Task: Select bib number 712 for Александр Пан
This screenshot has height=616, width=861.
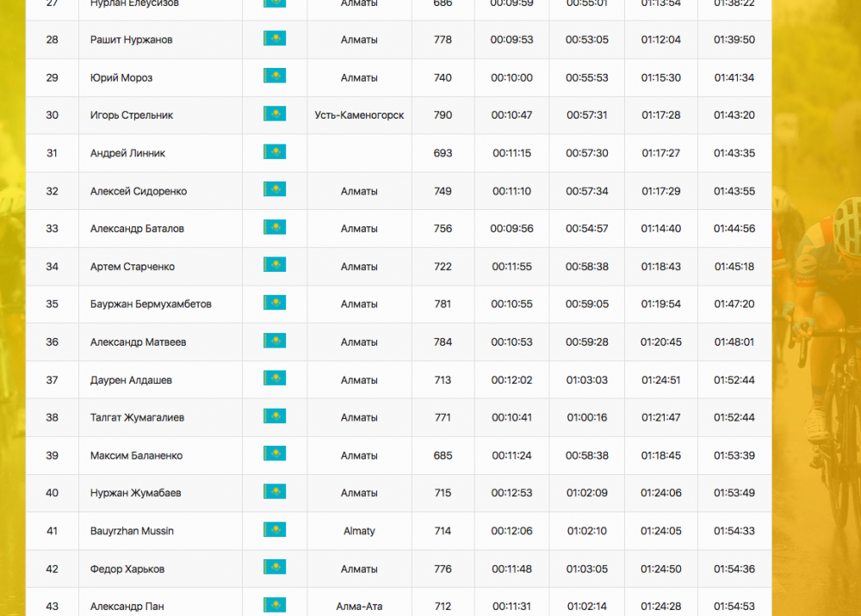Action: [443, 607]
